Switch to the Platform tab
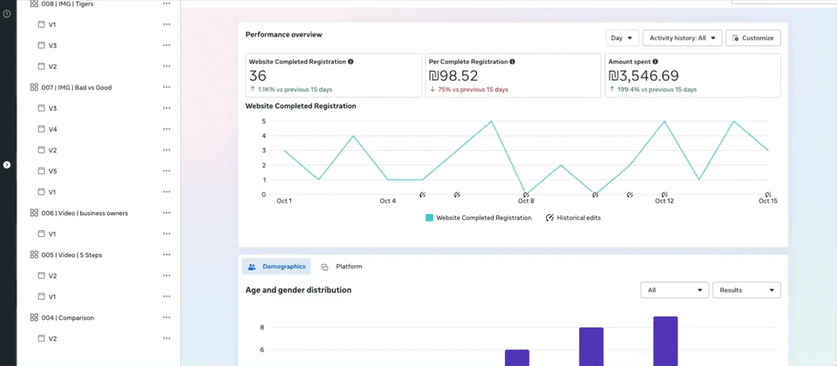837x366 pixels. (342, 267)
